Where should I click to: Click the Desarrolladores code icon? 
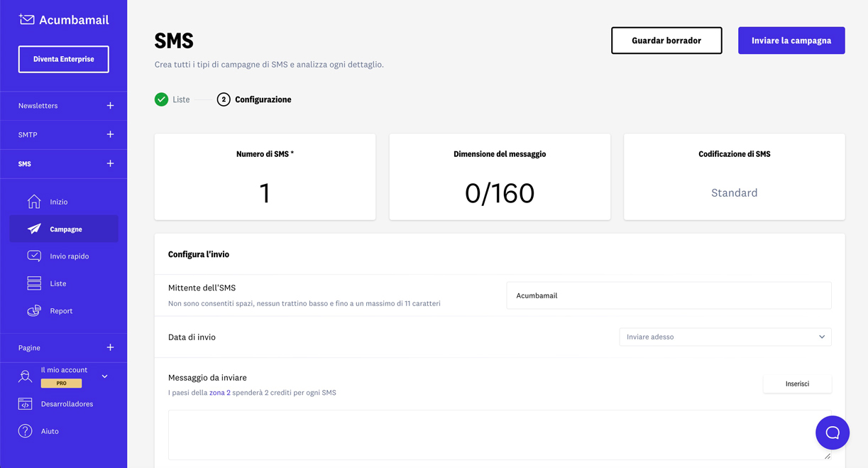click(26, 404)
